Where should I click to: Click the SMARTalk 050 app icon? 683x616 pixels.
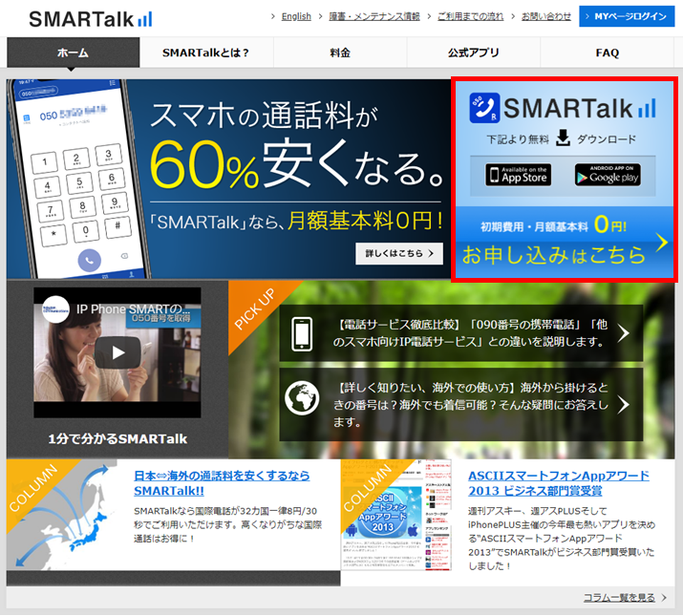click(x=484, y=108)
